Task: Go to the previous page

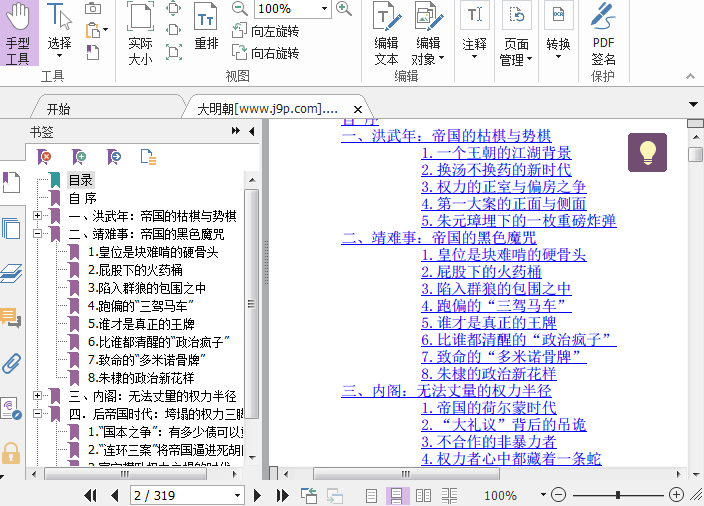Action: click(115, 495)
